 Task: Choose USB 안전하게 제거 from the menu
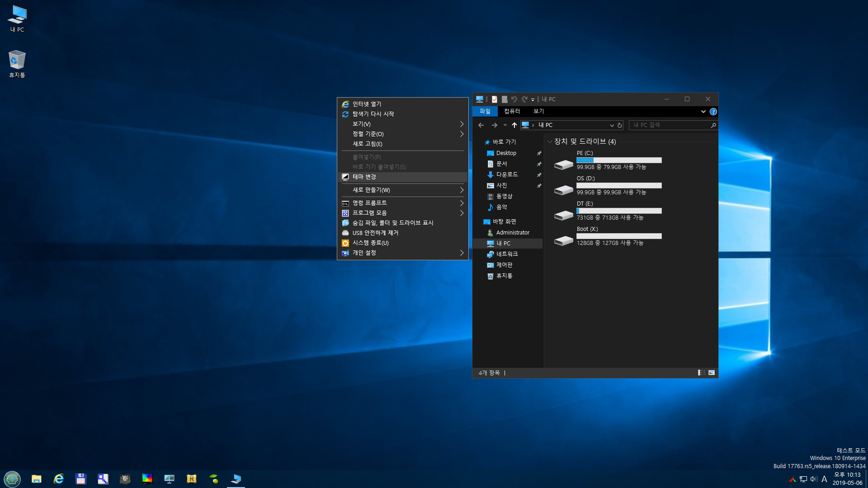[403, 233]
